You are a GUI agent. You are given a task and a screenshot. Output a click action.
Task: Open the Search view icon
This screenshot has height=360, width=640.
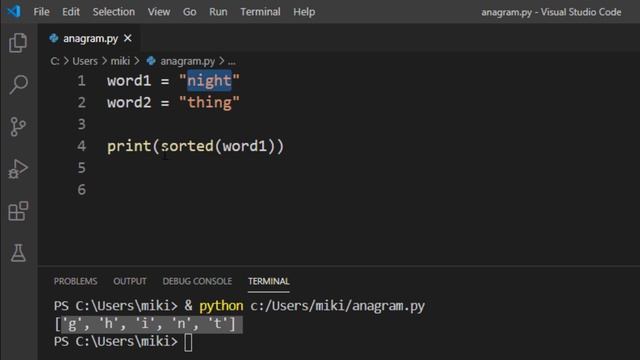point(18,85)
